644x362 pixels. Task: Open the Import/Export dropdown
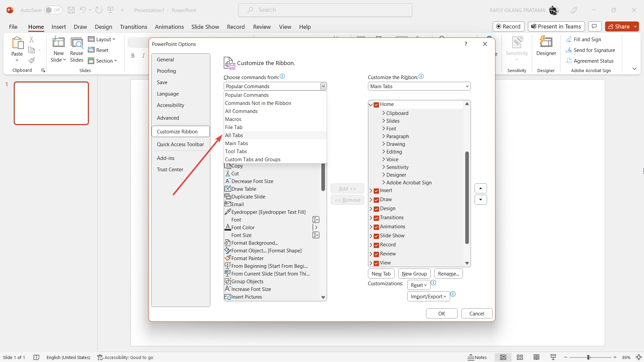pyautogui.click(x=428, y=297)
